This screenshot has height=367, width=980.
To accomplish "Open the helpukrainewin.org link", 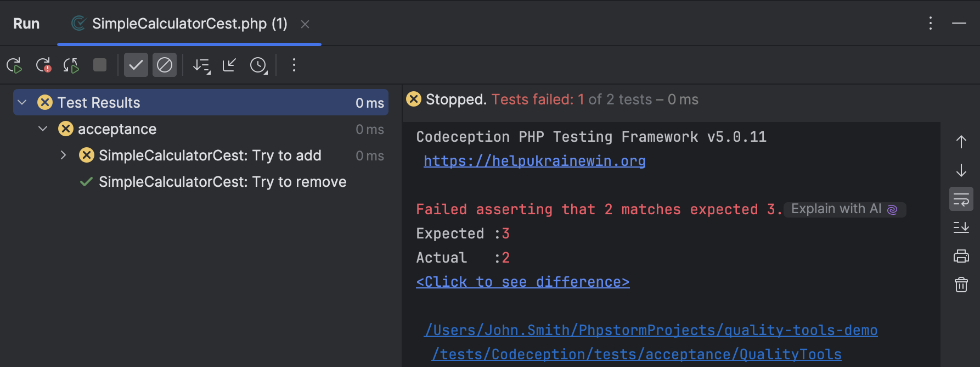I will (534, 160).
